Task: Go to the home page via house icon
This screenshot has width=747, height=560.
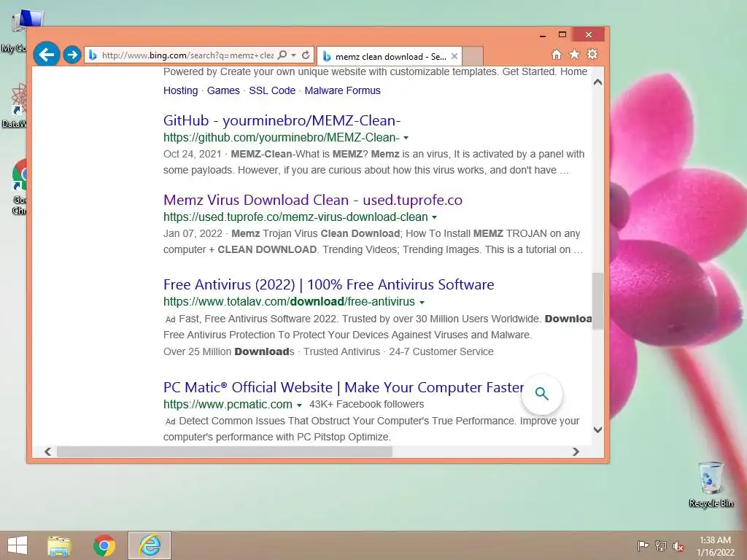Action: click(x=557, y=54)
